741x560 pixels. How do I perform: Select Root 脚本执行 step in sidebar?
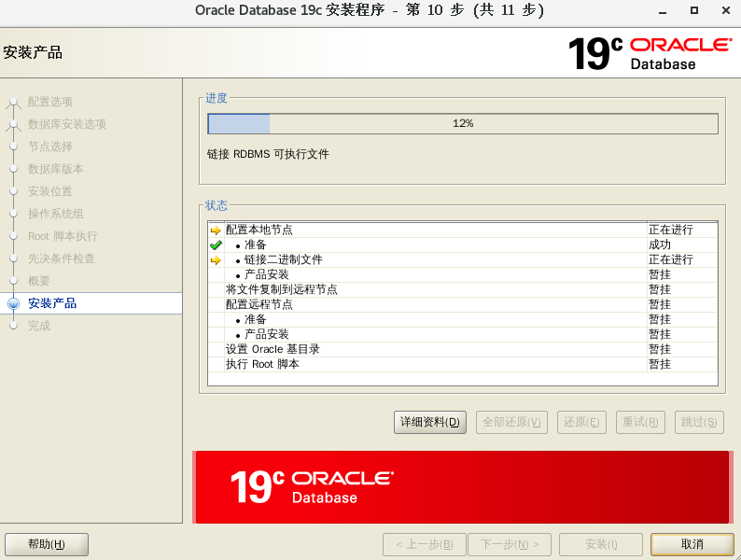[63, 236]
